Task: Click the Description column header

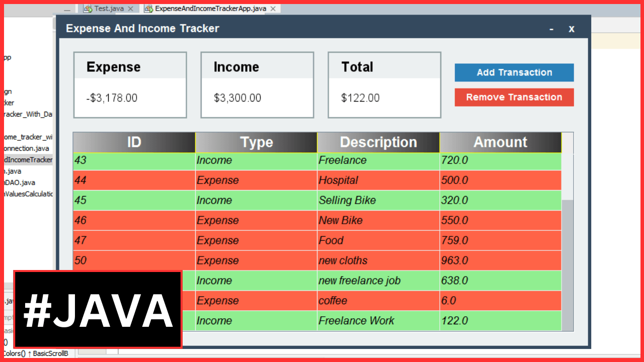Action: [x=378, y=142]
